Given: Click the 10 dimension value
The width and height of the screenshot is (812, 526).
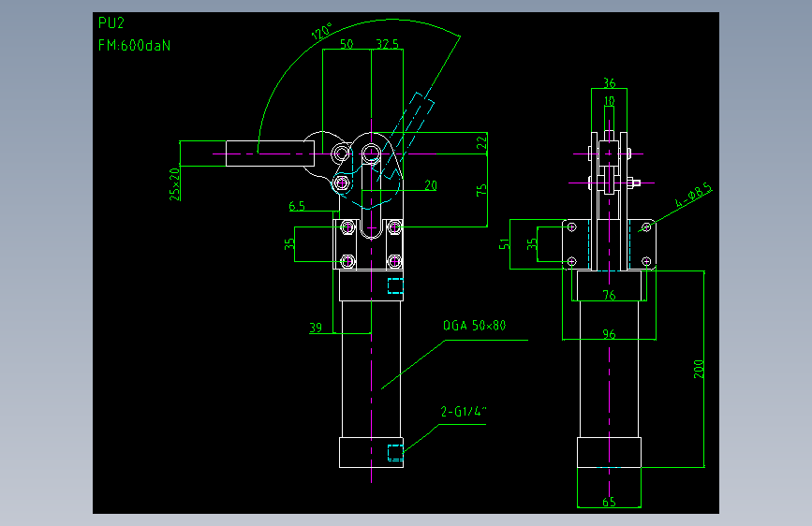Looking at the screenshot, I should [x=610, y=101].
